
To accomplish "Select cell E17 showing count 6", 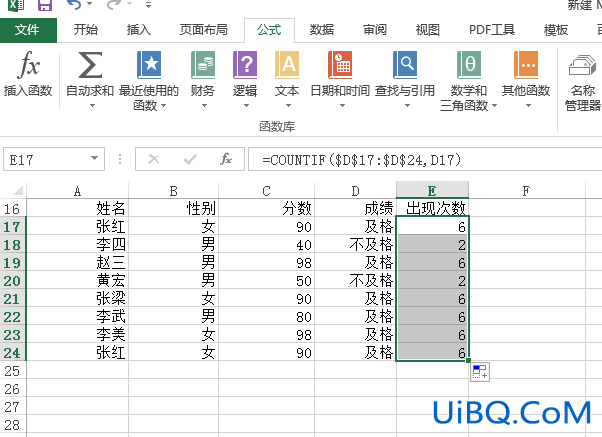I will [x=432, y=226].
